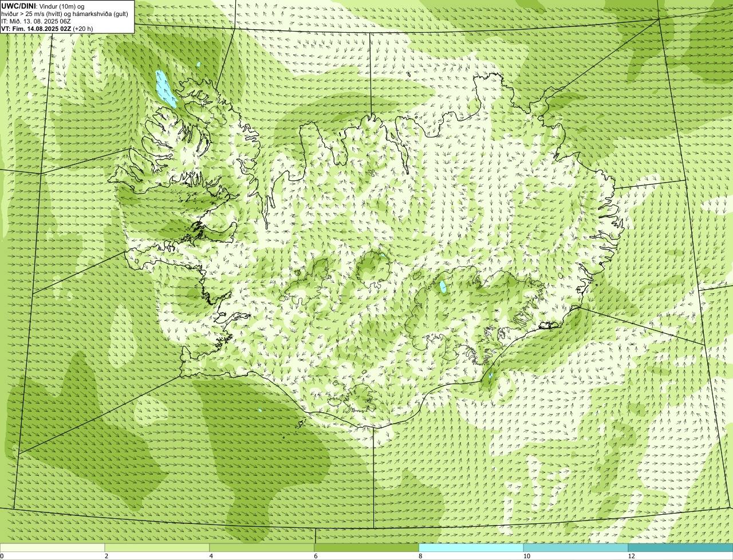Screen dimensions: 733x560
Task: Click the 'UWC/DINI: Vindur (10m) og' title line
Action: [43, 6]
